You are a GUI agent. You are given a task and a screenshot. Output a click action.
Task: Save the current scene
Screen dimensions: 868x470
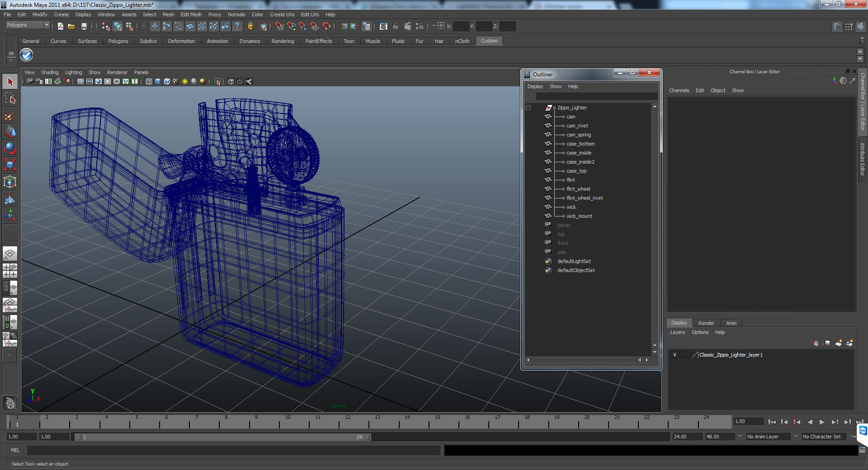coord(84,26)
